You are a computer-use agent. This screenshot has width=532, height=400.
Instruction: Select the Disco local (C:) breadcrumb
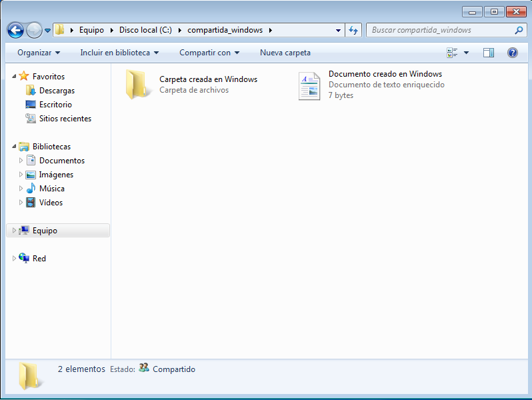click(x=145, y=30)
